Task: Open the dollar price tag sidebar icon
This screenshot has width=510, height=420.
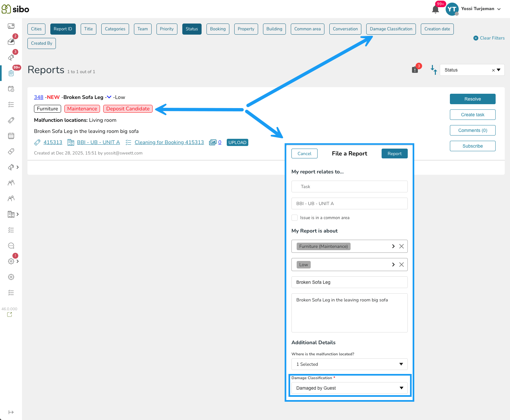Action: click(x=11, y=152)
